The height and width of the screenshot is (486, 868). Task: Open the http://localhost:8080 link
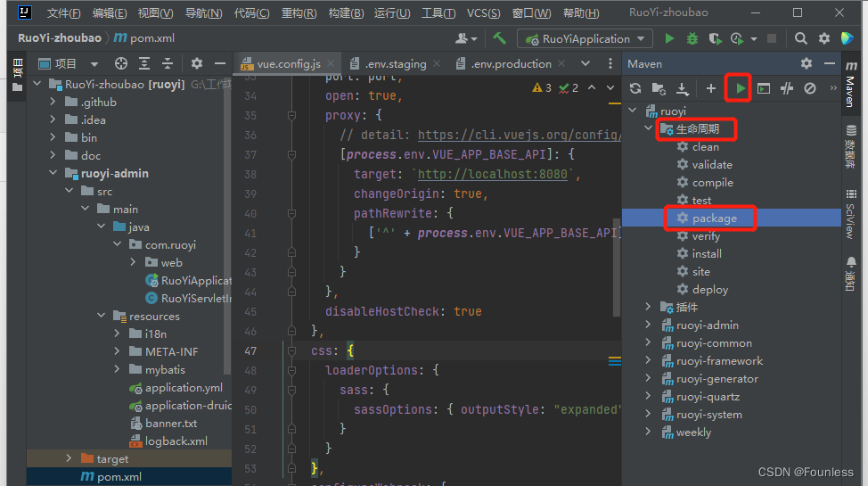493,174
